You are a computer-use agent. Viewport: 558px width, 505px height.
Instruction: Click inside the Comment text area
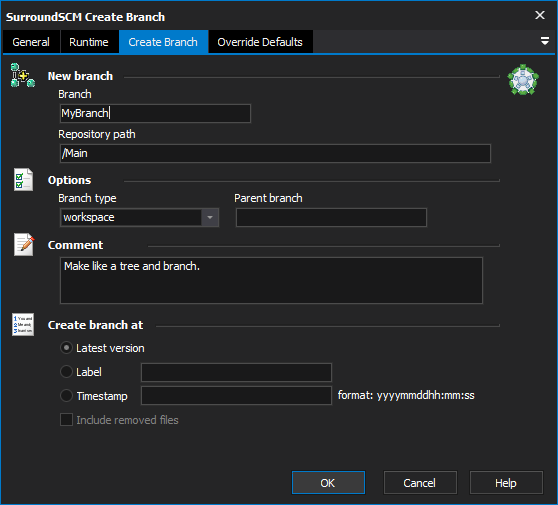pyautogui.click(x=272, y=280)
